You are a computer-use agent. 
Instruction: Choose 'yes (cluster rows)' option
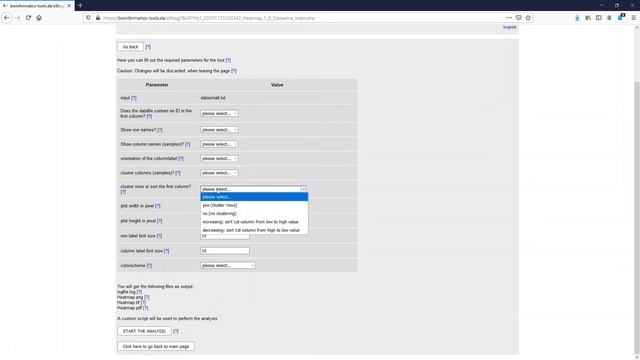click(254, 205)
